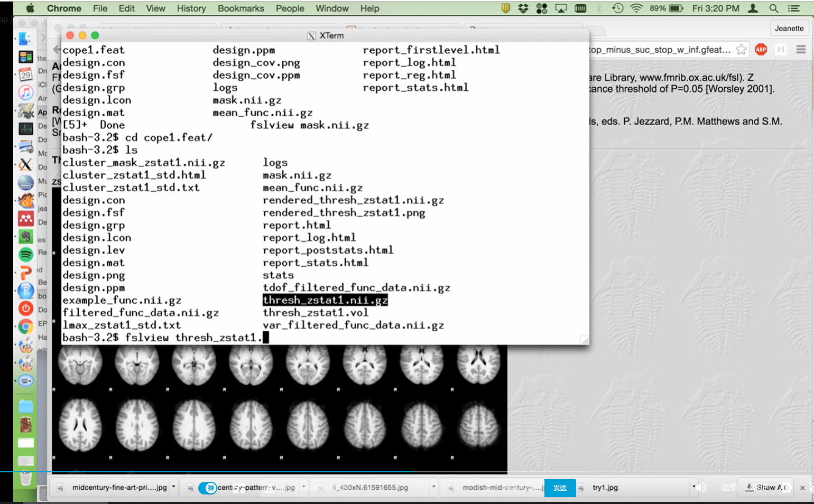Image resolution: width=814 pixels, height=504 pixels.
Task: Click the AdBlock Plus extension icon
Action: pyautogui.click(x=761, y=50)
